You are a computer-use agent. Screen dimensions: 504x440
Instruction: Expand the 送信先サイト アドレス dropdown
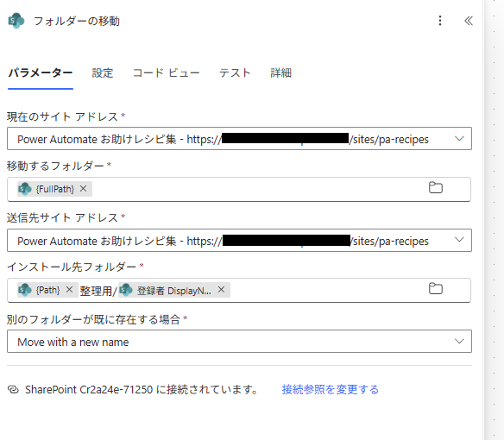click(459, 240)
